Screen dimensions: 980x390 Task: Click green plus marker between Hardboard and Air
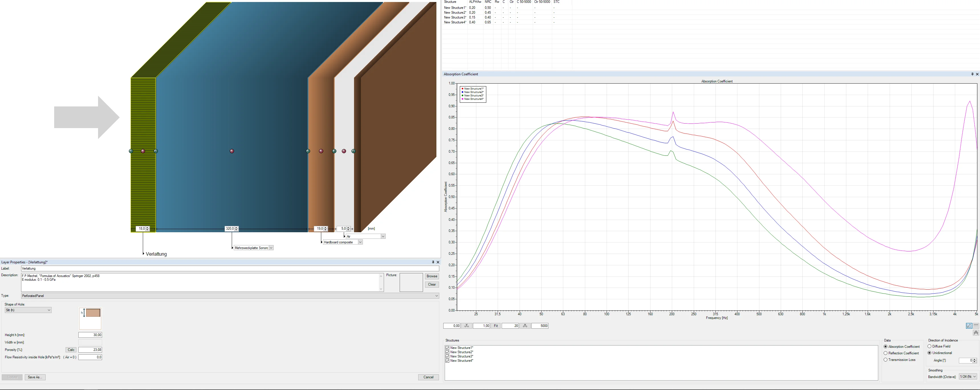[x=334, y=151]
